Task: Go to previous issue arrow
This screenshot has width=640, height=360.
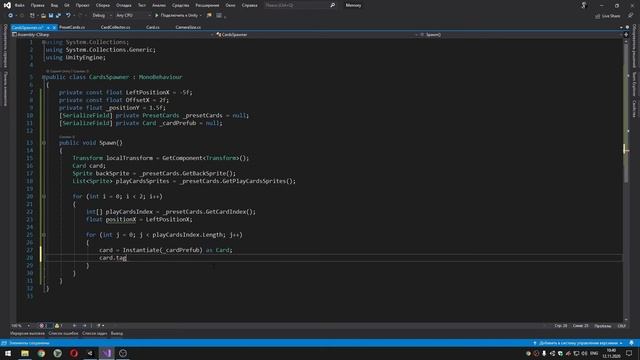Action: coord(74,326)
